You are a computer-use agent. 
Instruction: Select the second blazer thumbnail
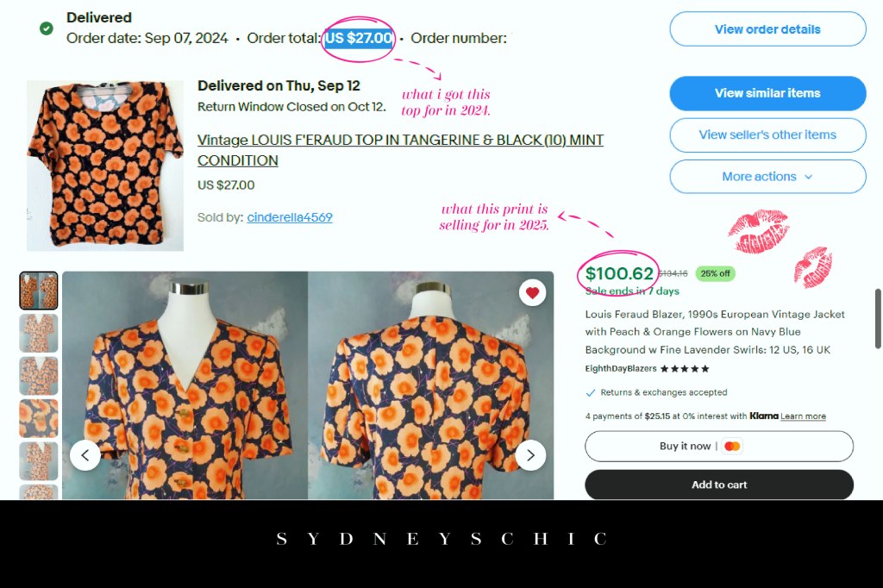pos(39,334)
